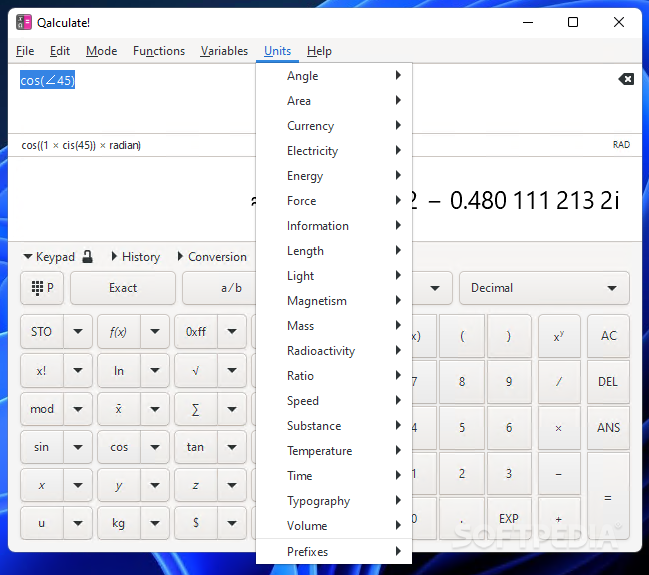Click the mod button
Viewport: 649px width, 575px height.
pos(42,409)
